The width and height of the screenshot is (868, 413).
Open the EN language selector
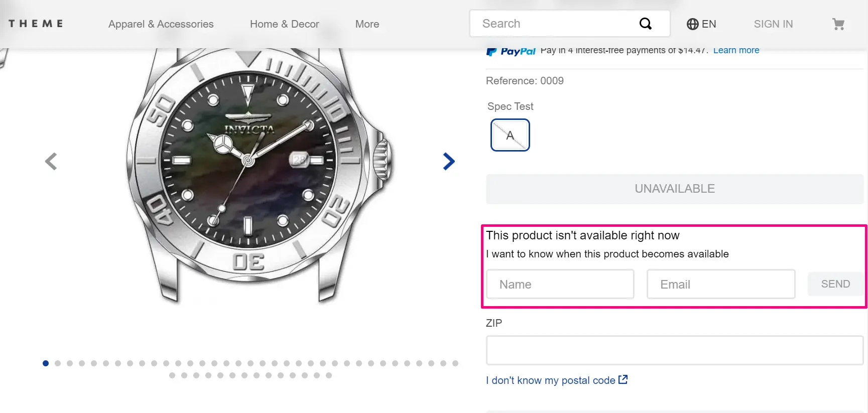(x=708, y=24)
